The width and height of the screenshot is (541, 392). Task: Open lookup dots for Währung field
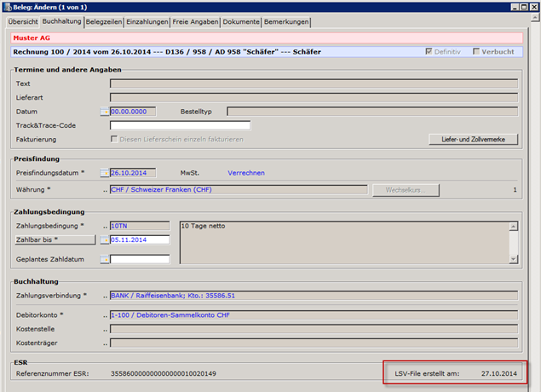(105, 189)
